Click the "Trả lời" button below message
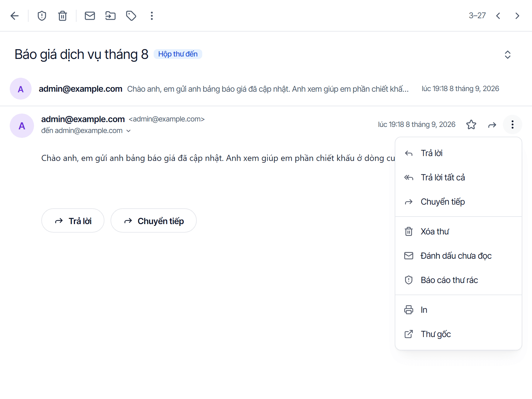Screen dimensions: 532x399 tap(73, 221)
